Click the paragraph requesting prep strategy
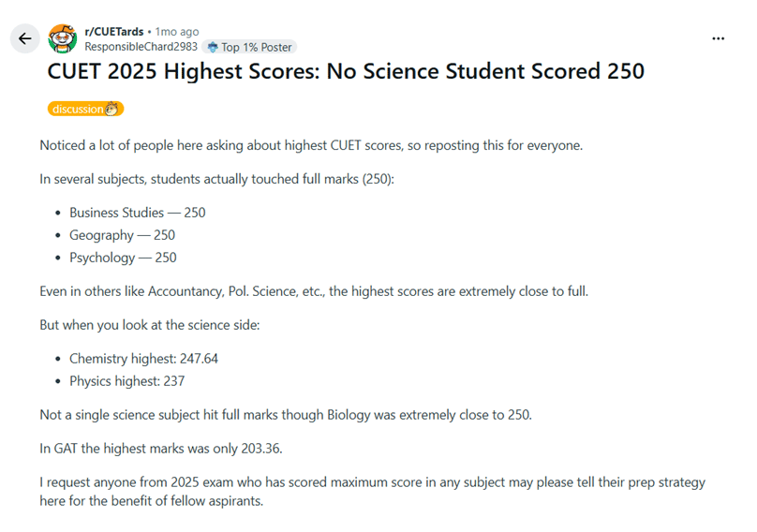 coord(372,491)
